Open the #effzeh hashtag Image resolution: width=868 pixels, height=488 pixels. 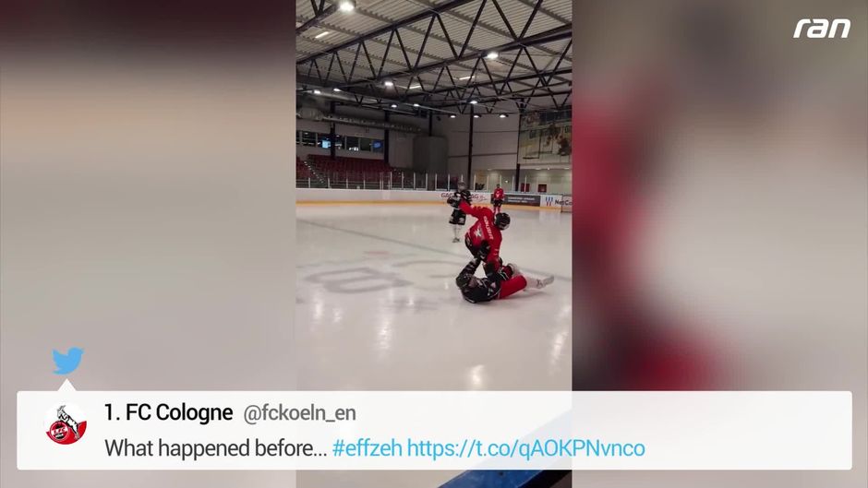(367, 448)
